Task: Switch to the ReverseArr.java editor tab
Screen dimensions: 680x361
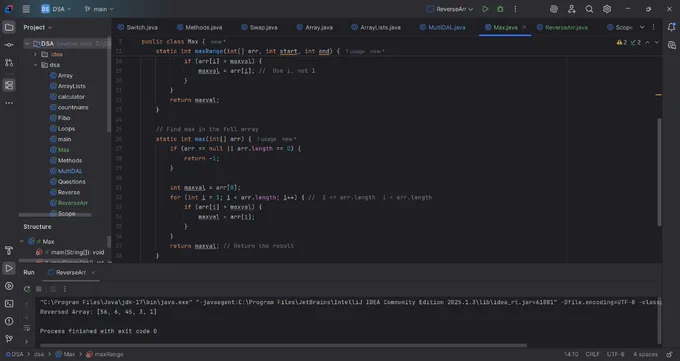Action: pyautogui.click(x=562, y=27)
